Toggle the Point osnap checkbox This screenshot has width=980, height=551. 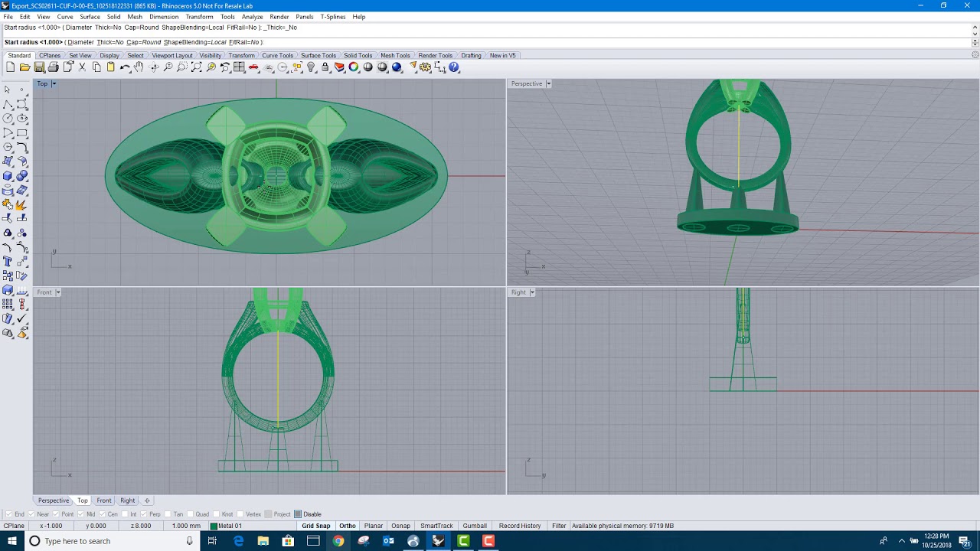(55, 514)
